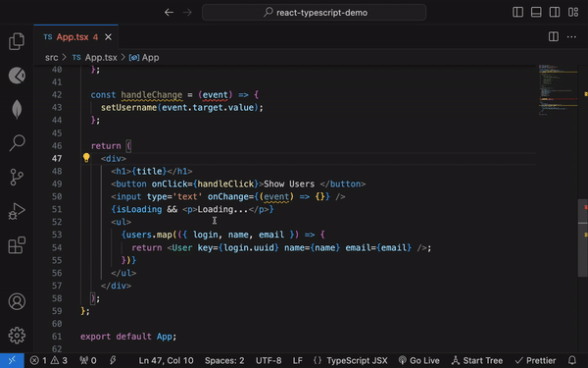The width and height of the screenshot is (588, 368).
Task: Click the lightbulb code action on line 47
Action: click(86, 158)
